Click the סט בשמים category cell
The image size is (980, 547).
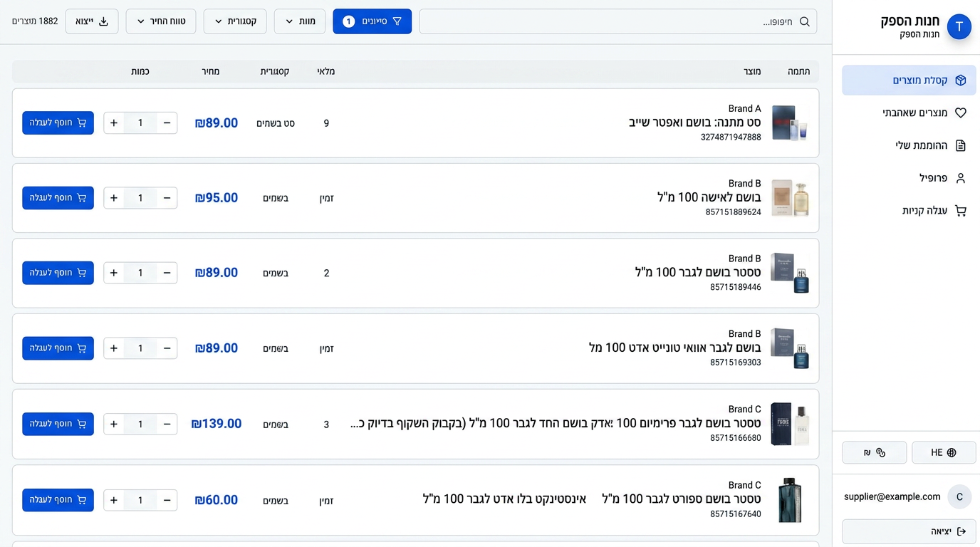click(276, 123)
